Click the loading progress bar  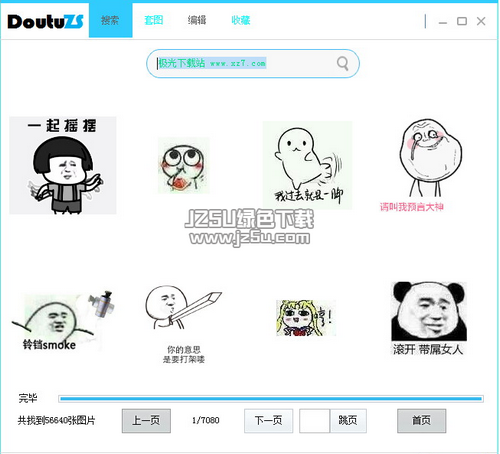(271, 399)
